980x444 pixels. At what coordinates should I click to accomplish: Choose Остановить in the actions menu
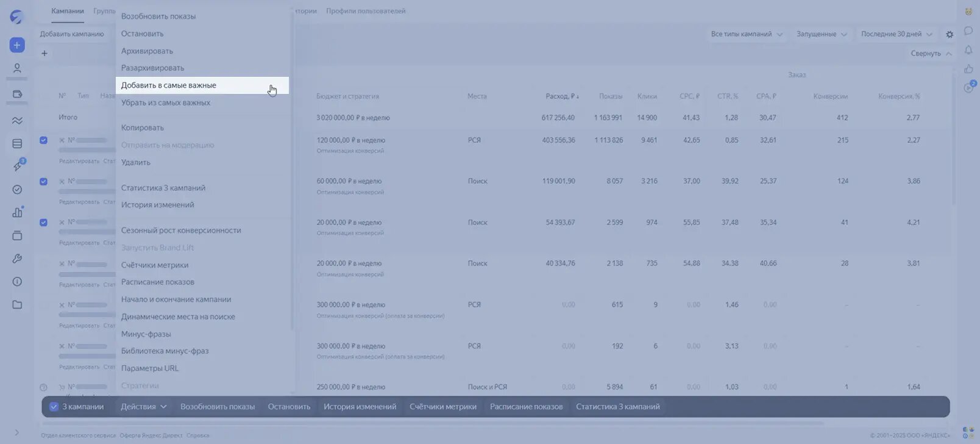point(202,34)
